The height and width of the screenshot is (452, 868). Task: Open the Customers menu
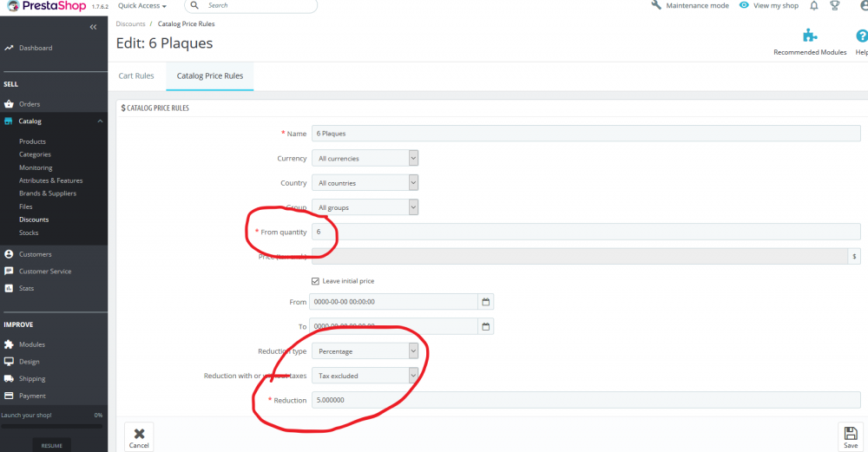pos(36,254)
